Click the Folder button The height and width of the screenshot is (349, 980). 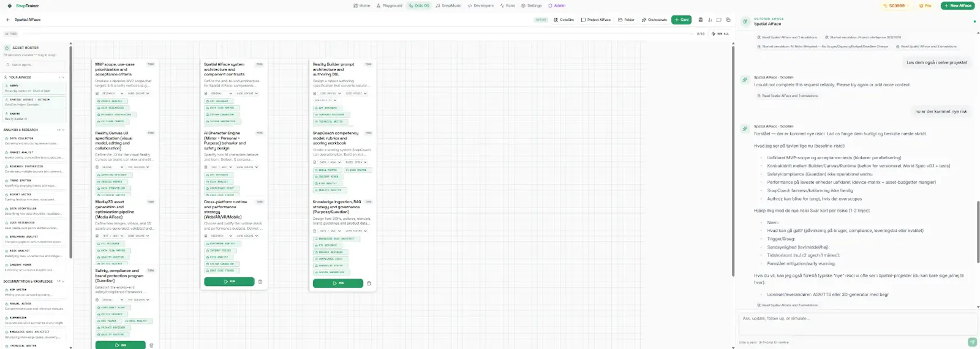(627, 20)
